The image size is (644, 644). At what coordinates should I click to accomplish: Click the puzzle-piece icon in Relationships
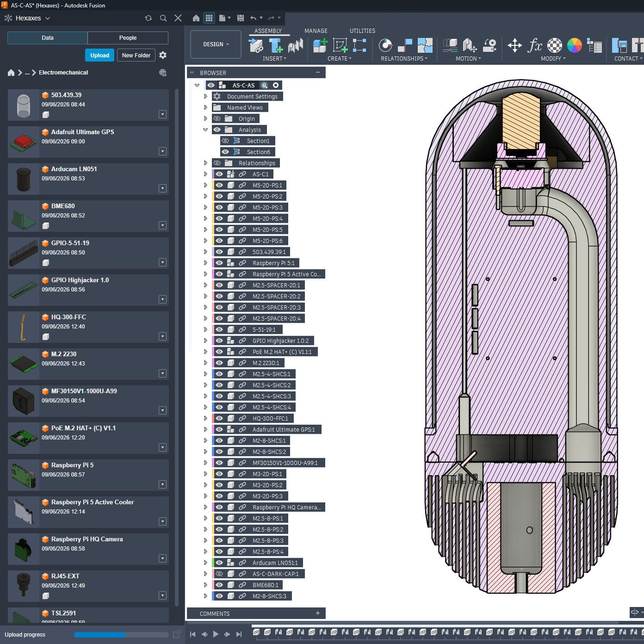coord(425,45)
